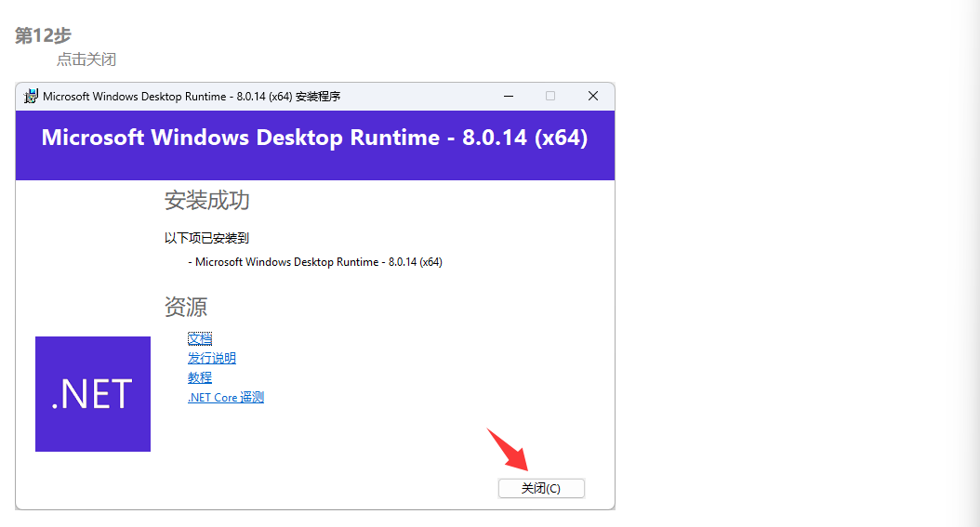This screenshot has width=980, height=527.
Task: Click the installer icon in the title bar
Action: coord(31,96)
